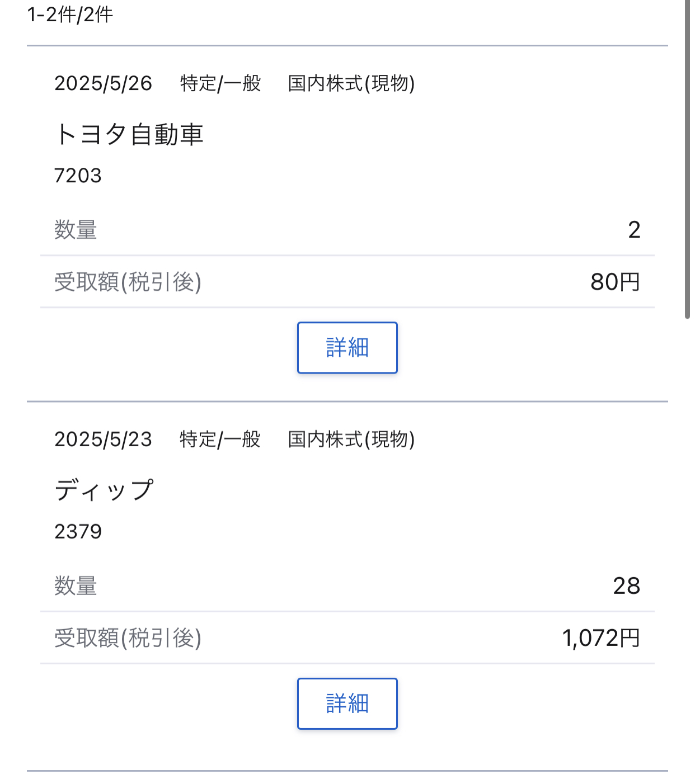
Task: Select the トヨタ自動車 stock name
Action: click(x=129, y=135)
